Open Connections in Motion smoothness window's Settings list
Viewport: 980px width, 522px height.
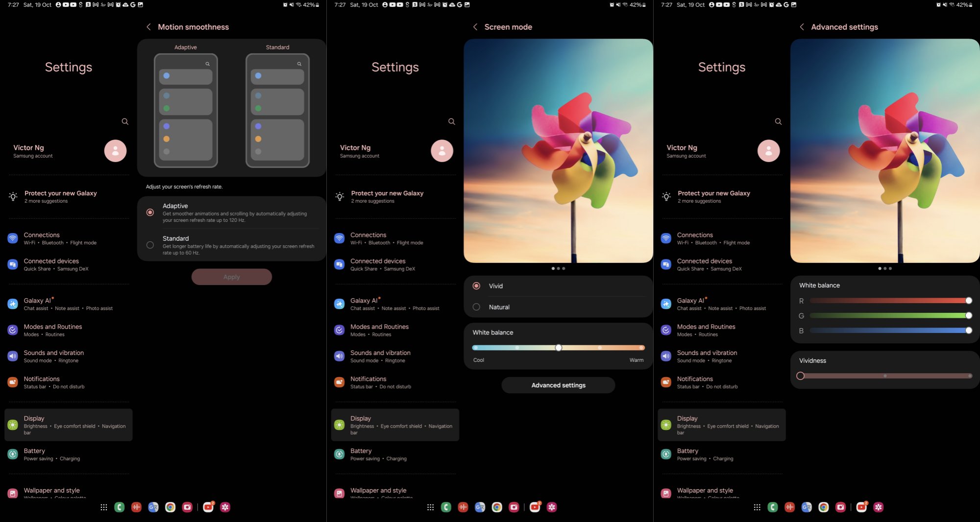coord(69,238)
